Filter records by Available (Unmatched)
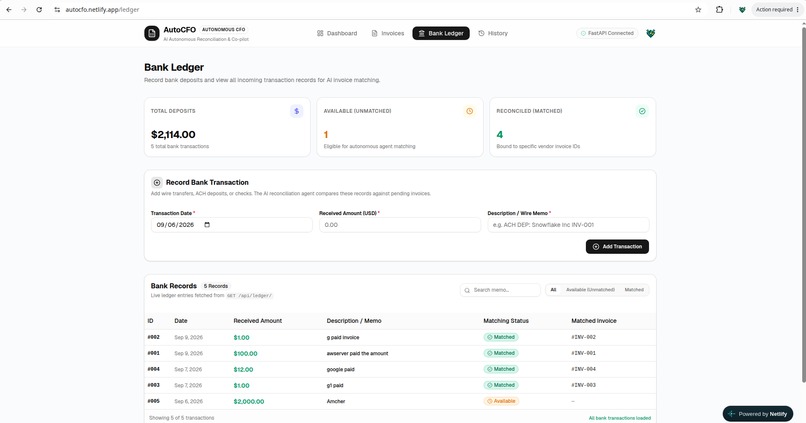806x423 pixels. pos(590,290)
